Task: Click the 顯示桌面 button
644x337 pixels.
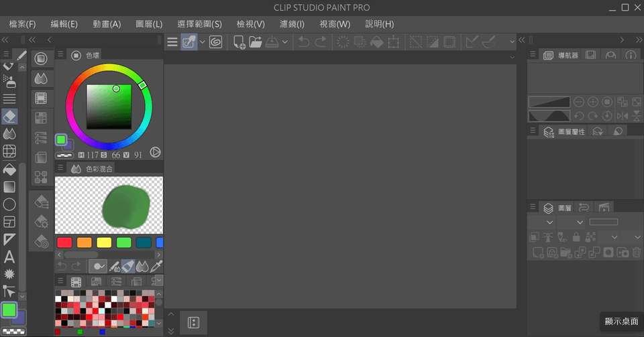Action: click(621, 322)
